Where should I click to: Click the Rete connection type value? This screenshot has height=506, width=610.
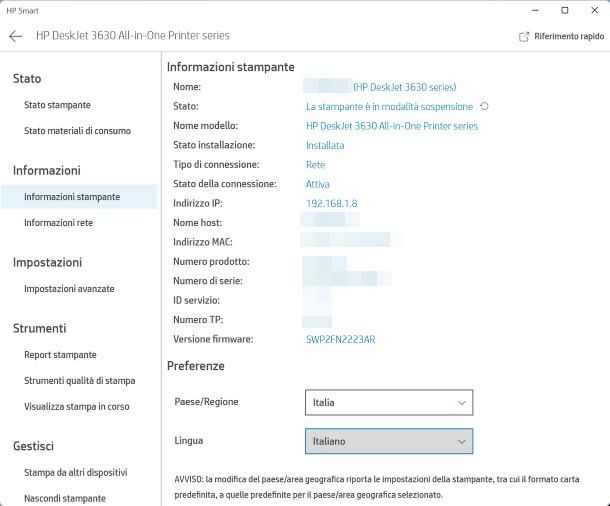pos(316,165)
